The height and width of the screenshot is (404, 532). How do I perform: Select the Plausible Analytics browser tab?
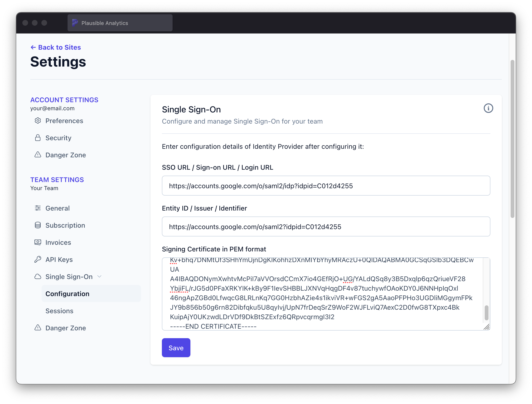[120, 23]
